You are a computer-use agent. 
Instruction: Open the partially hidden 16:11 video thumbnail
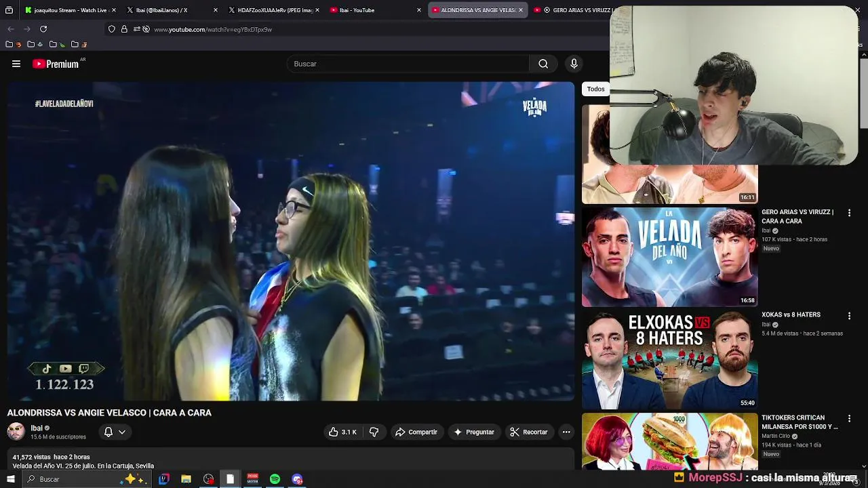pyautogui.click(x=670, y=184)
